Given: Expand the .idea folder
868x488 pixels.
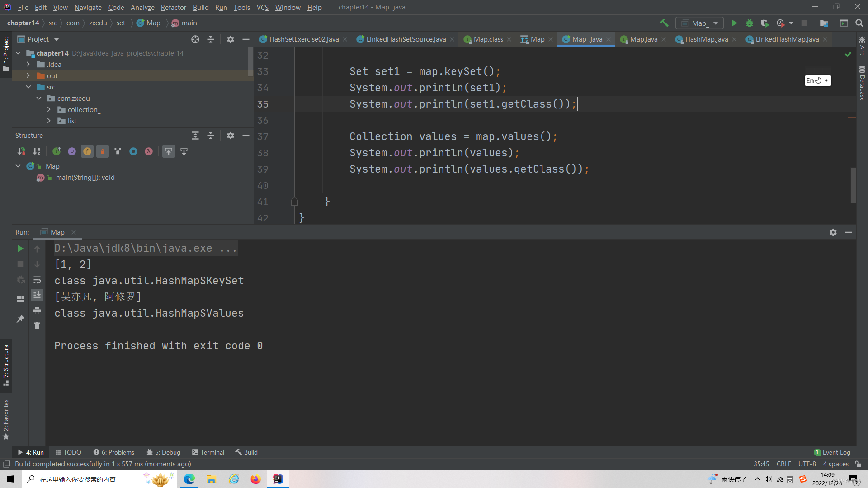Looking at the screenshot, I should pyautogui.click(x=28, y=65).
